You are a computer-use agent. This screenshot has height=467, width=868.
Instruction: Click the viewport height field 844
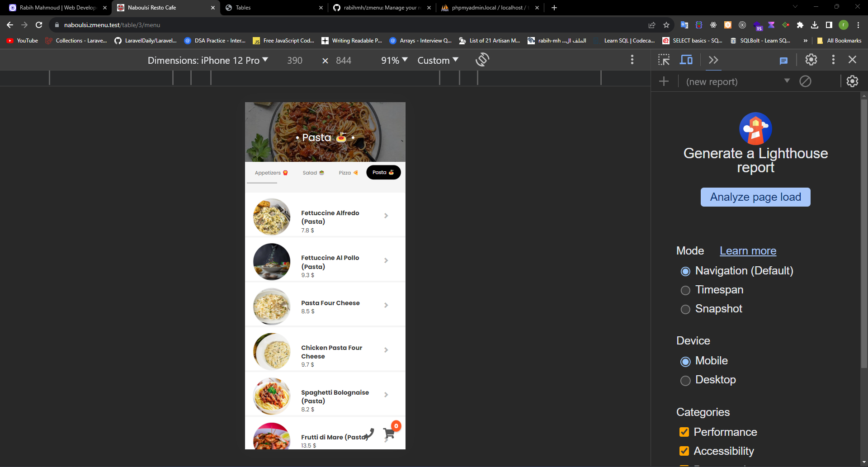344,60
